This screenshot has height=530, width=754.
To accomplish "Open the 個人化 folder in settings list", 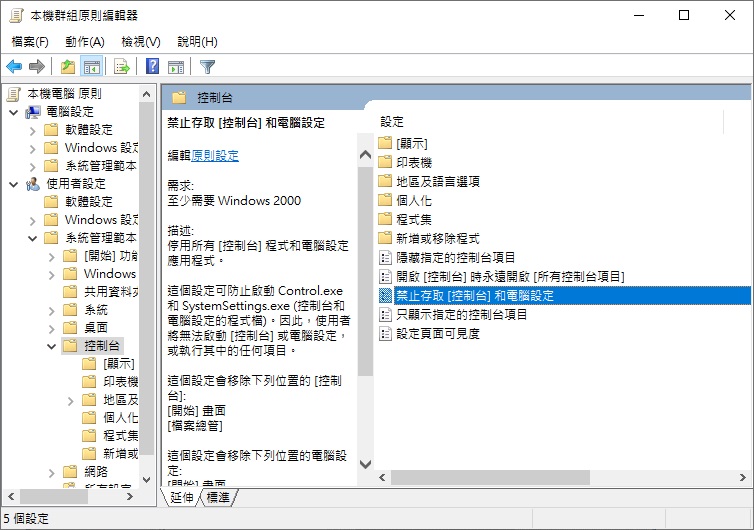I will click(413, 200).
